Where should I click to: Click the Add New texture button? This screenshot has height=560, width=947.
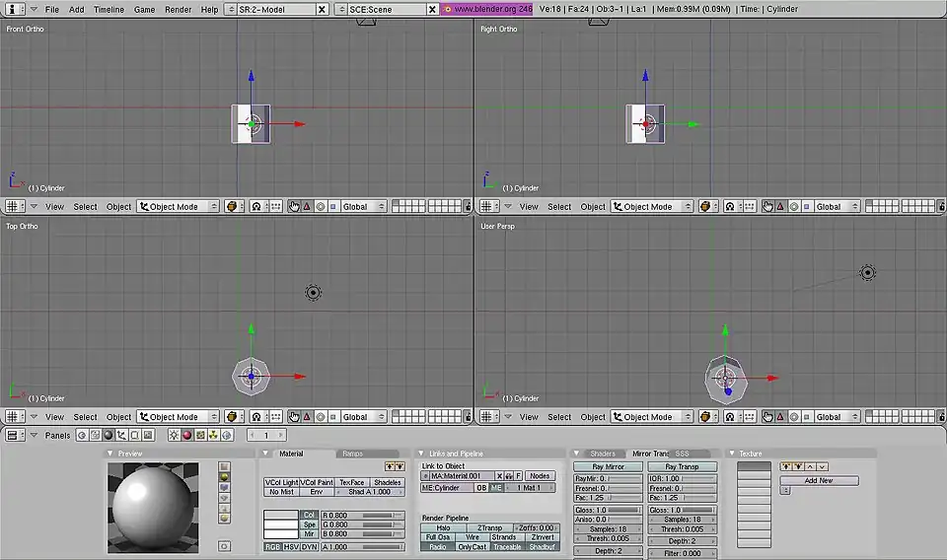818,480
